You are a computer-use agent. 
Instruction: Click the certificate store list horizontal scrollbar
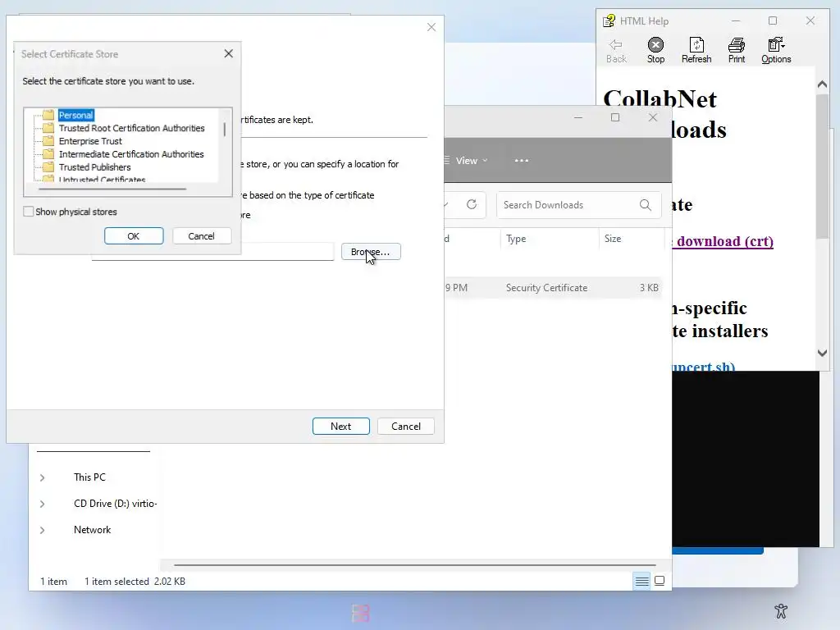click(x=112, y=189)
